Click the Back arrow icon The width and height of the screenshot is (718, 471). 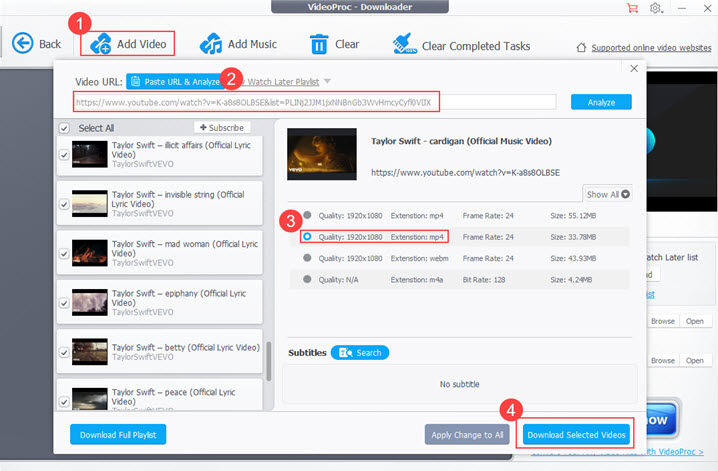pyautogui.click(x=22, y=43)
